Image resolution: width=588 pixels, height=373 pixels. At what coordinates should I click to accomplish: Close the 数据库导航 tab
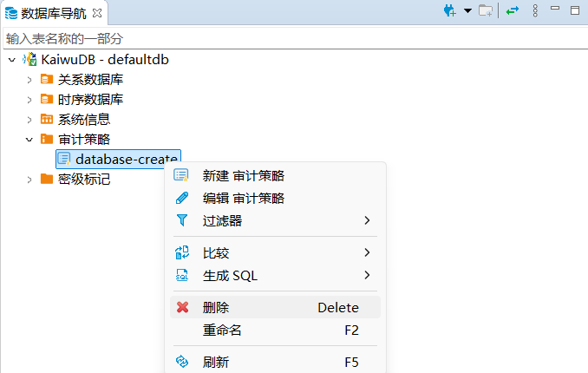[96, 12]
